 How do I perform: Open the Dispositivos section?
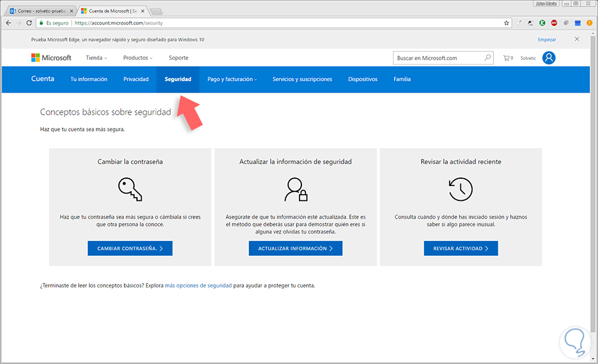point(363,79)
